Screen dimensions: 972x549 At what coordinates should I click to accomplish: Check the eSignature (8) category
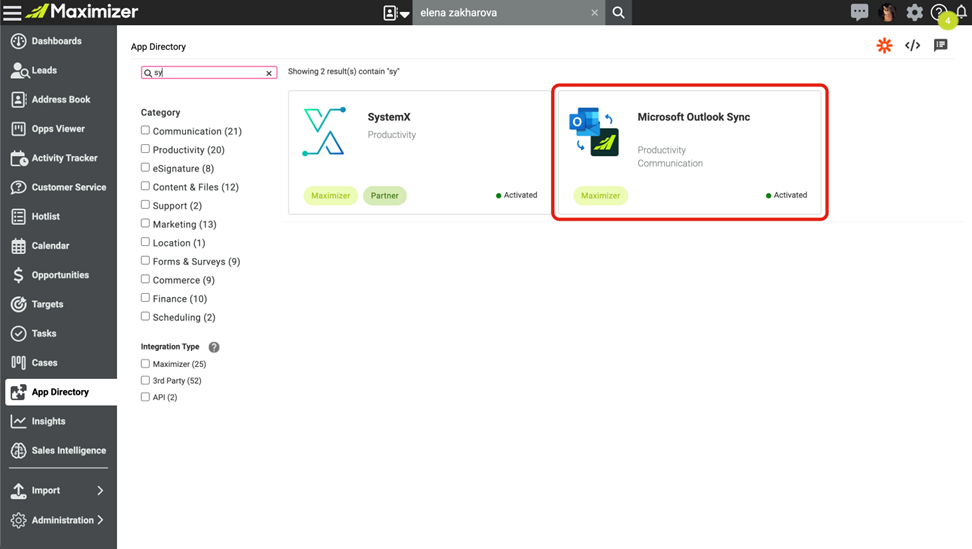145,167
